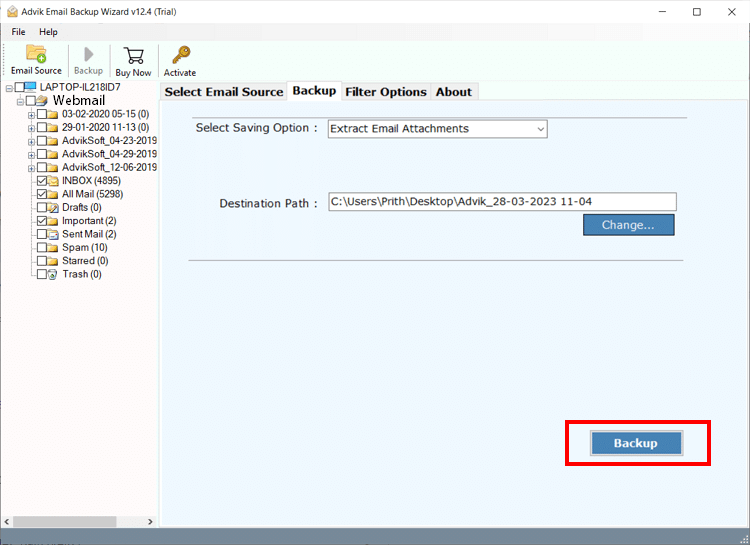Collapse the Webmail tree node

[20, 102]
